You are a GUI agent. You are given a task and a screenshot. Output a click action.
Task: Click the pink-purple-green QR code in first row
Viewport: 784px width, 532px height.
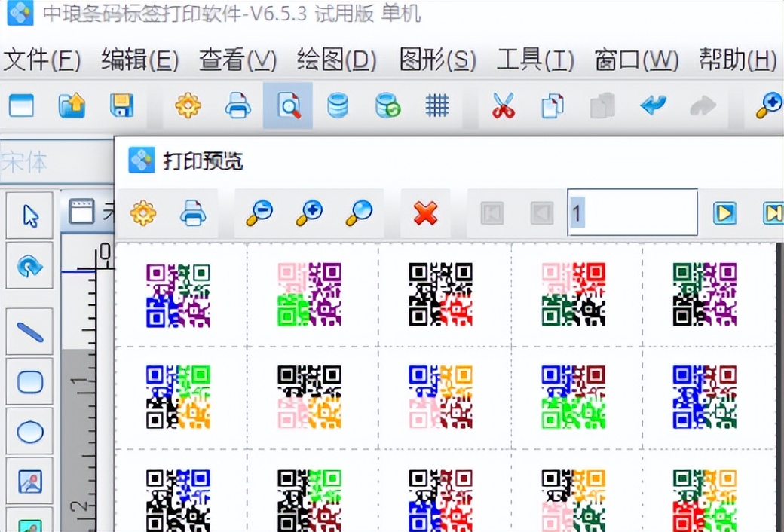coord(310,295)
